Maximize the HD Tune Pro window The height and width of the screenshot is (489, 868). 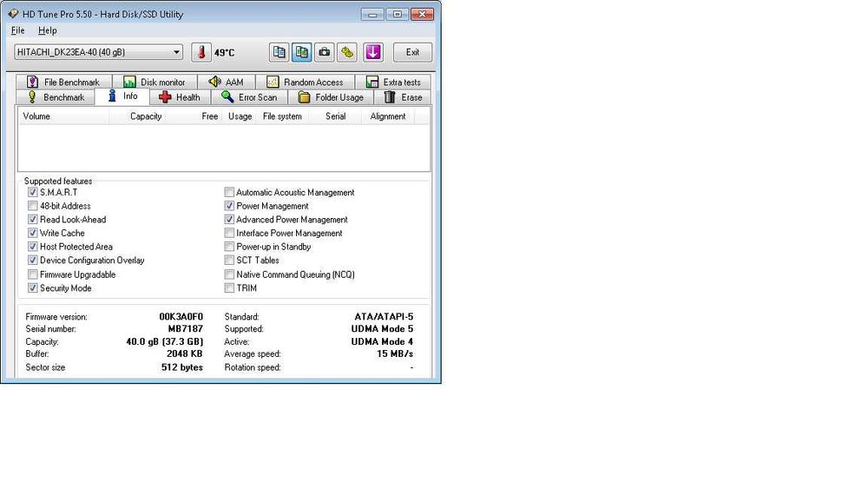[397, 14]
